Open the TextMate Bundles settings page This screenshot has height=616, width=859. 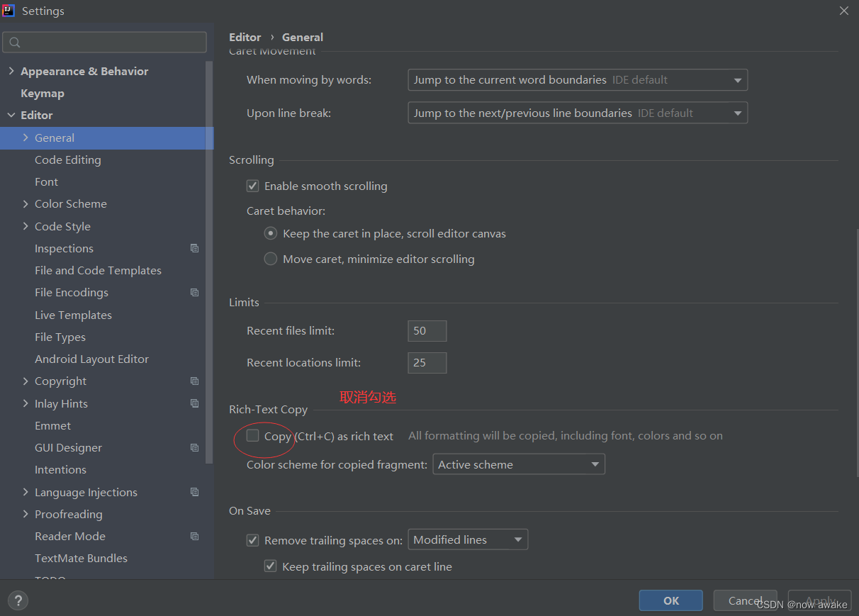[x=81, y=558]
